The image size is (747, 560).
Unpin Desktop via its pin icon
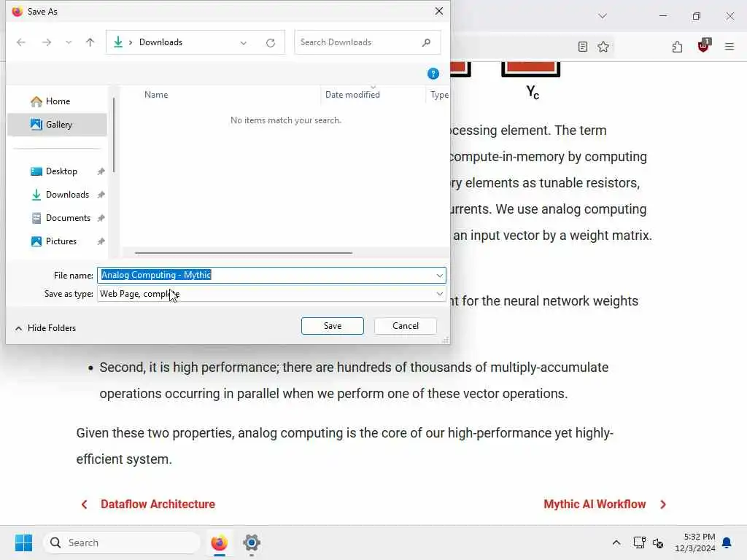coord(101,171)
